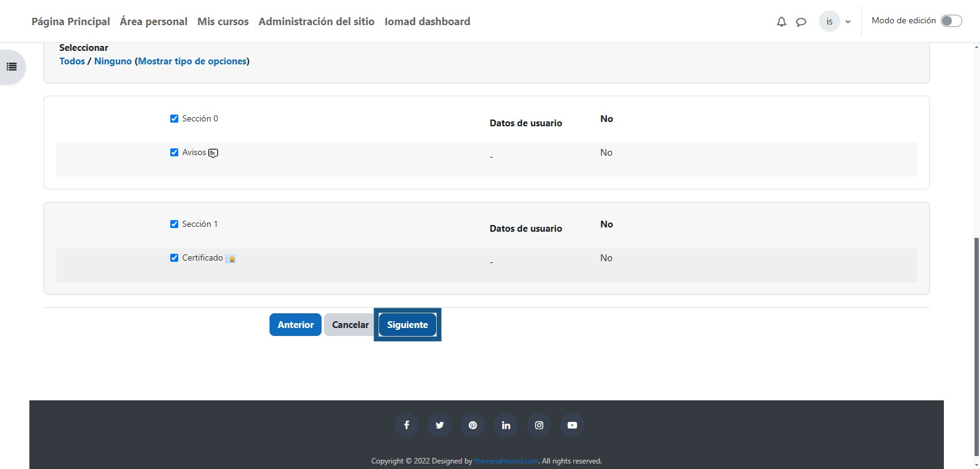The width and height of the screenshot is (980, 469).
Task: Open the messaging chat bubble icon
Action: point(801,22)
